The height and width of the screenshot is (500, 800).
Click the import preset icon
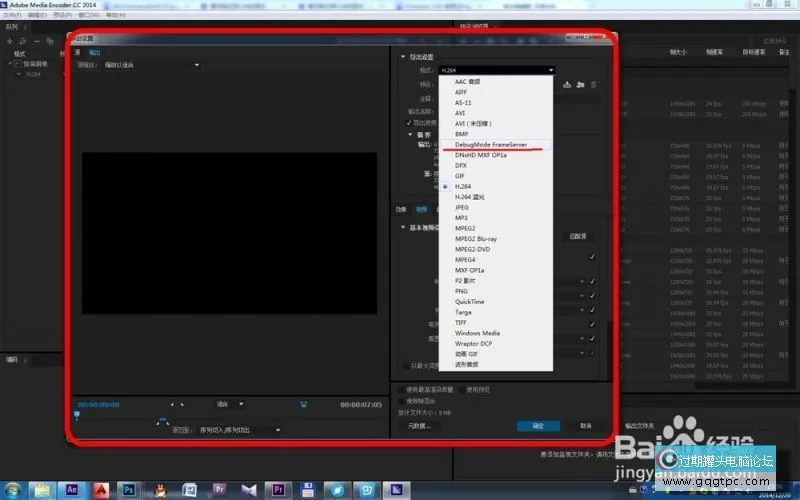[580, 85]
